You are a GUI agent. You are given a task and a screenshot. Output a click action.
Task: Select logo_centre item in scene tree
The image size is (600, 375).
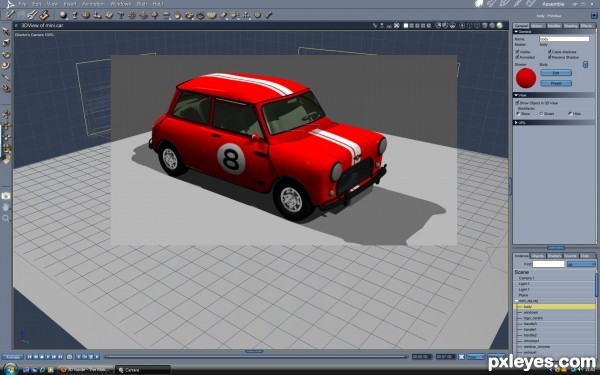click(533, 318)
